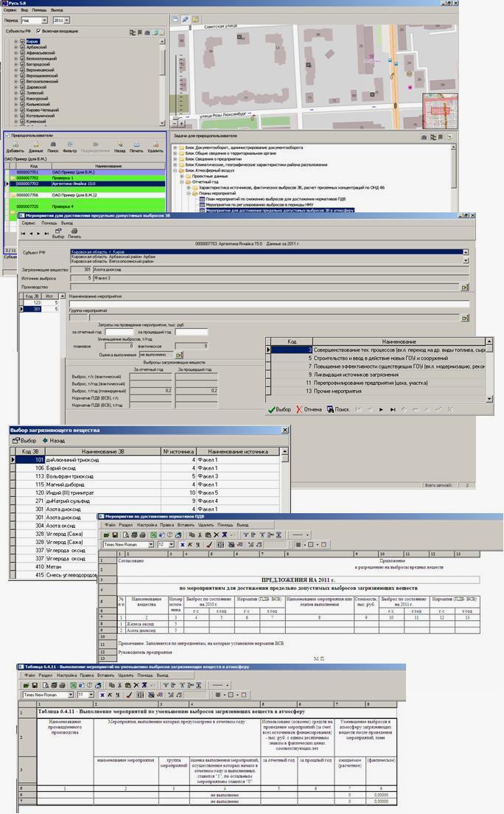This screenshot has width=504, height=814.
Task: Expand the Блок Сведения о предприятии node
Action: [175, 159]
